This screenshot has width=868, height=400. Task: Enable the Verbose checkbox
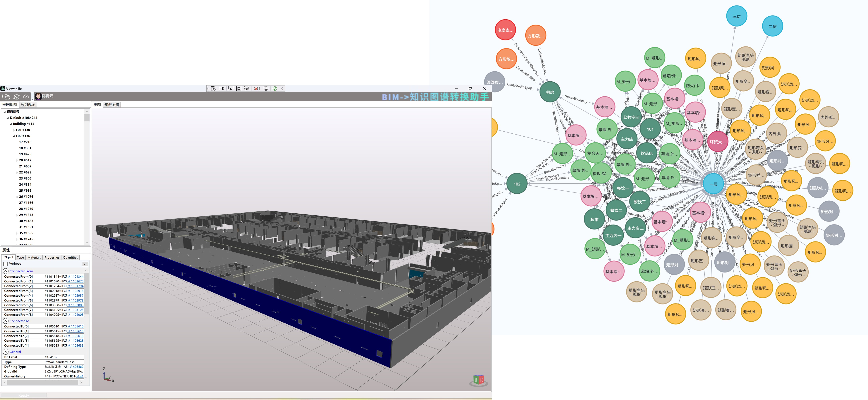click(5, 264)
